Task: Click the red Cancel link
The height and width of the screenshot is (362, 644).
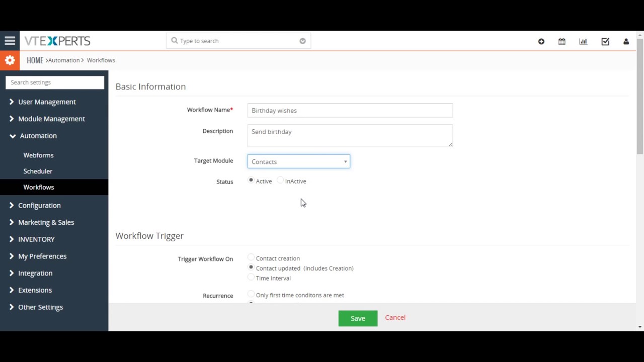Action: 395,317
